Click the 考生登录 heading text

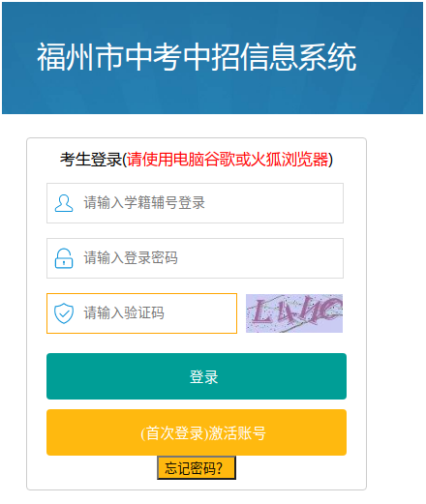click(91, 160)
